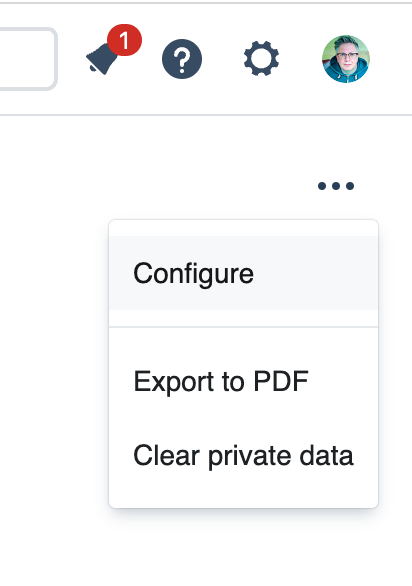The width and height of the screenshot is (412, 586).
Task: Get help via the question mark button
Action: tap(182, 59)
